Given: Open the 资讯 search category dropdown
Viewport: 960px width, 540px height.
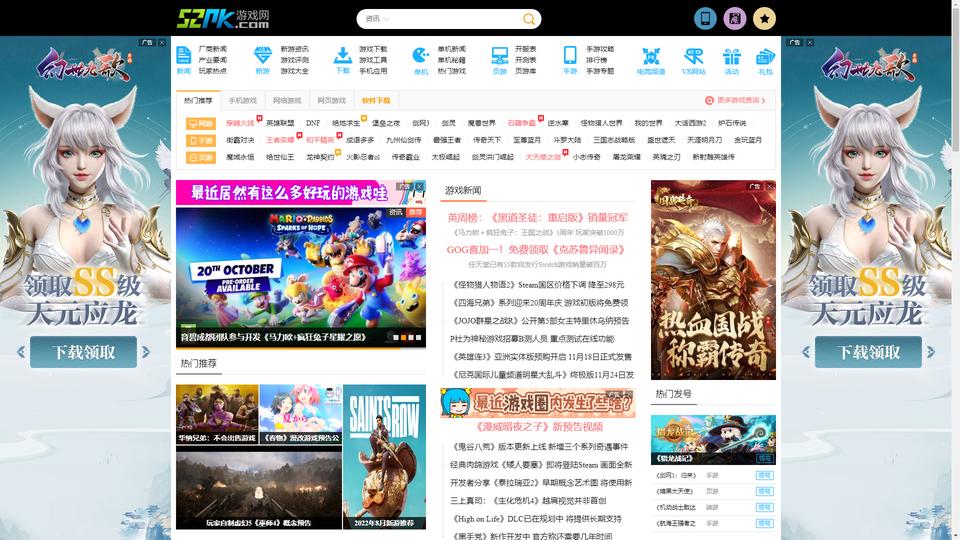Looking at the screenshot, I should coord(377,19).
